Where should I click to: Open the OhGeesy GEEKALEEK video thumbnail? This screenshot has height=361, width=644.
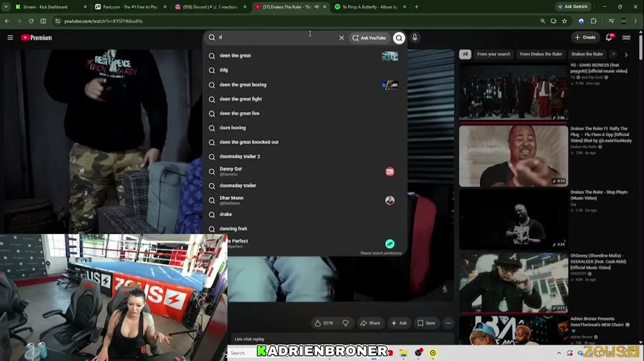pyautogui.click(x=514, y=282)
